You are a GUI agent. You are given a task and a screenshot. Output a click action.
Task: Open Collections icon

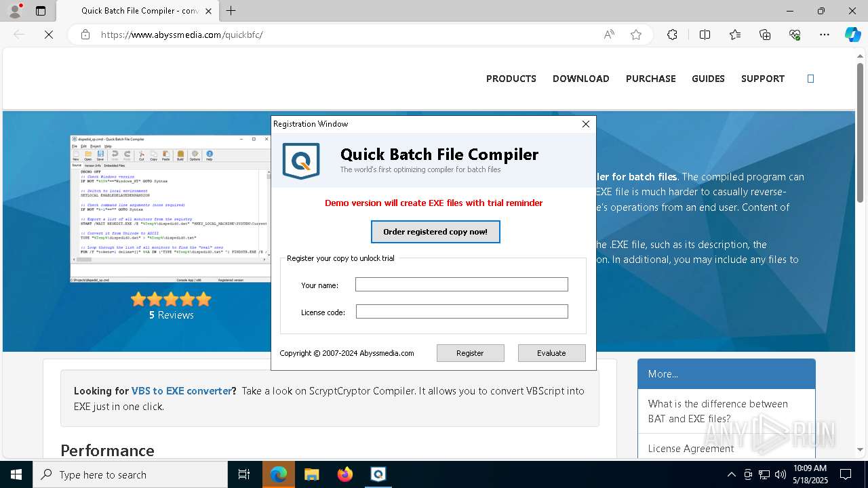(x=765, y=35)
